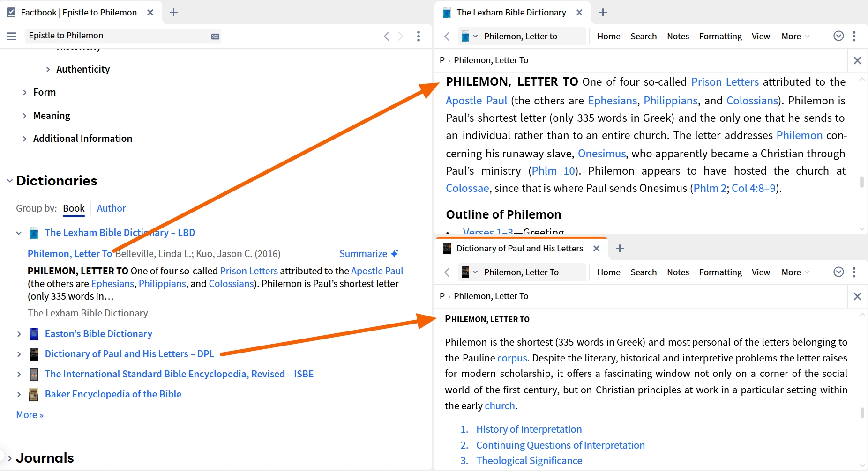Add new tab beside Dictionary of Paul tab

point(620,249)
